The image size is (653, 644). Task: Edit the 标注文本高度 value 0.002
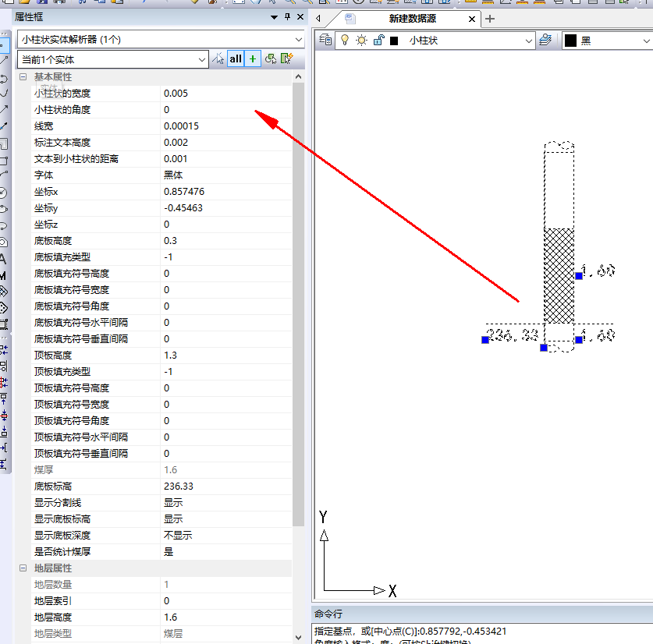[226, 143]
